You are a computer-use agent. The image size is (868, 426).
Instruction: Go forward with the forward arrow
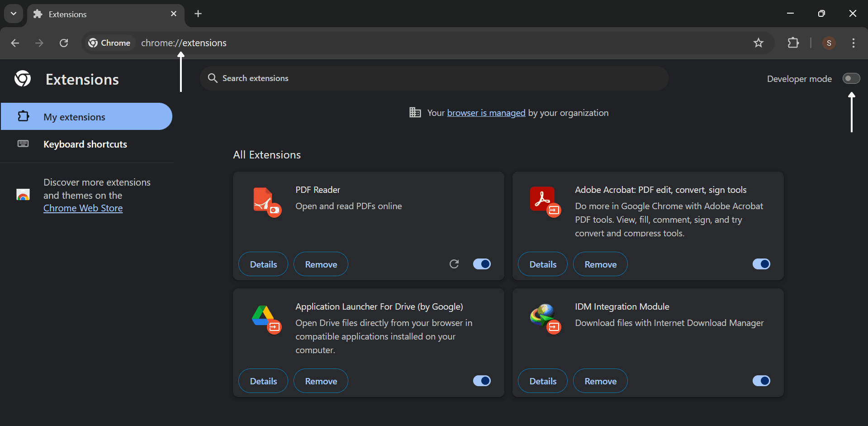39,43
